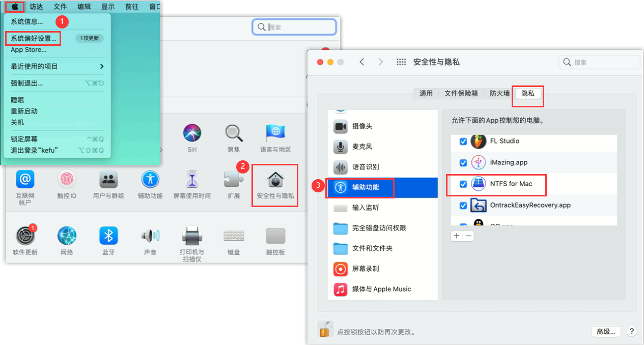Open the 蓝牙 Bluetooth preferences icon
Viewport: 644px width, 345px height.
click(x=108, y=236)
